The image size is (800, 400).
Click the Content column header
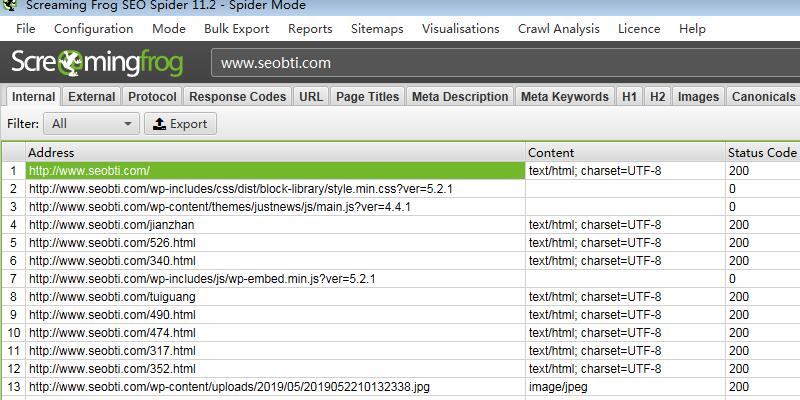click(625, 153)
